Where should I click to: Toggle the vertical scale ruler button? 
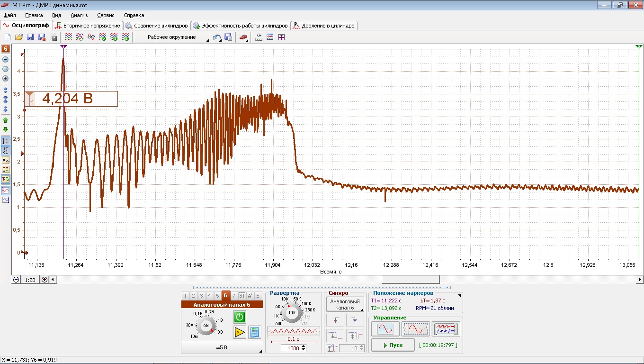point(6,151)
